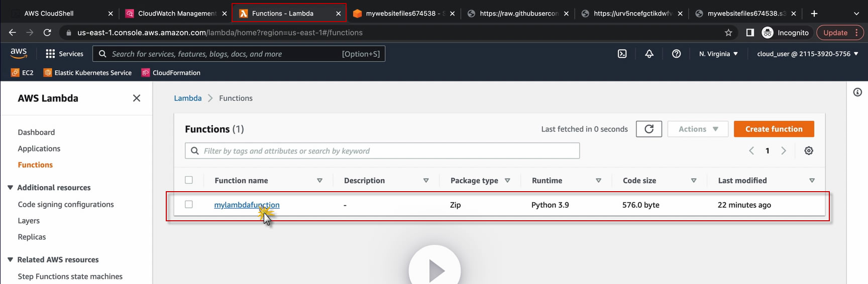Go to next page of functions

pos(783,151)
